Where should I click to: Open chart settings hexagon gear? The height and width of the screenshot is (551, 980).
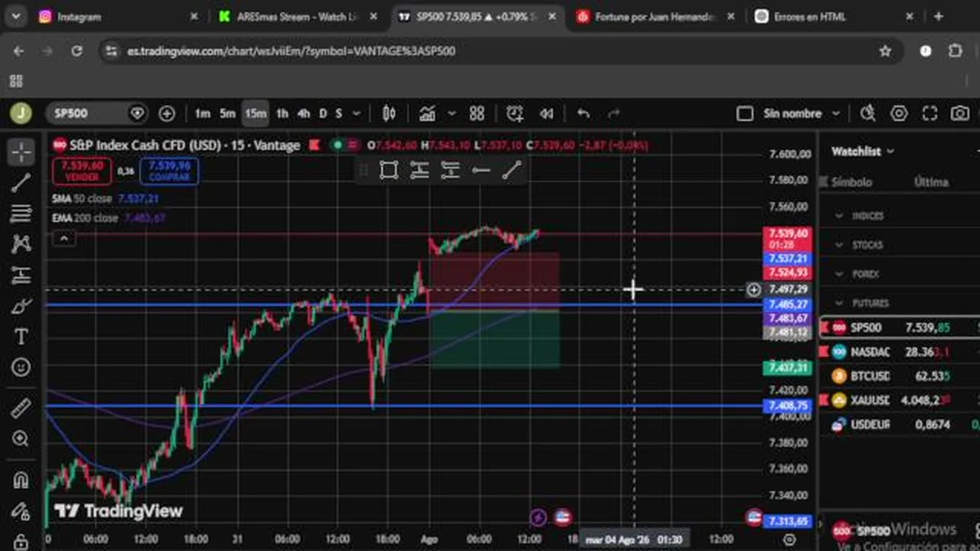click(x=899, y=113)
